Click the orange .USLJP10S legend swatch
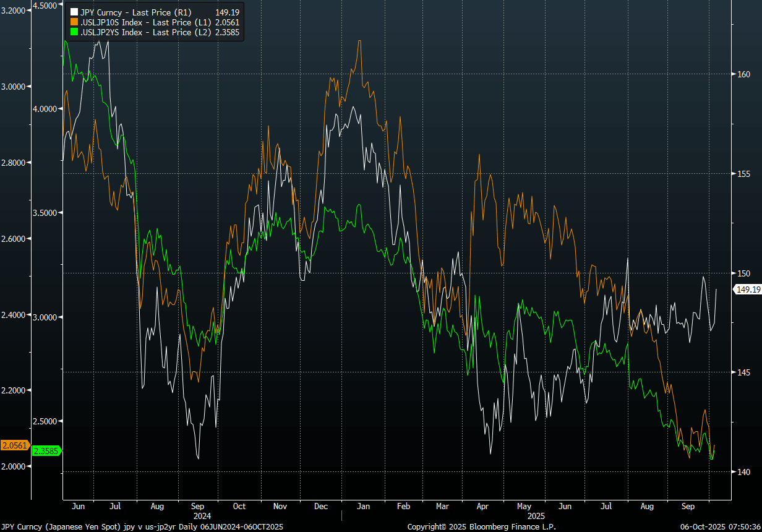 coord(75,22)
